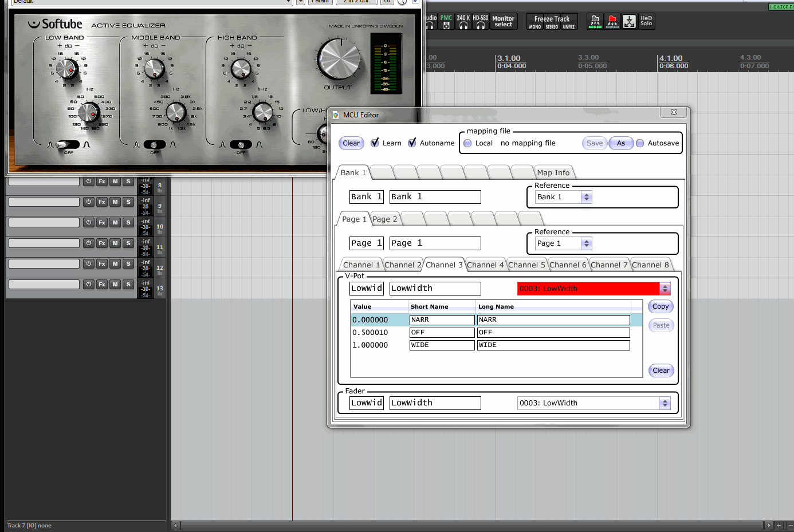Enable the Autosave radio option

pyautogui.click(x=640, y=143)
